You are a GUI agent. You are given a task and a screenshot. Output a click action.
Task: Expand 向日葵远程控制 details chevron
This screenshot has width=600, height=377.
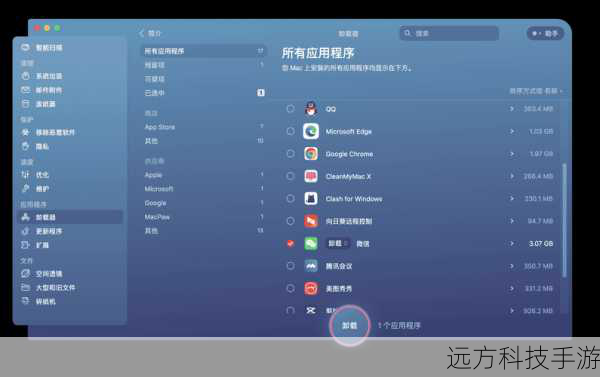pyautogui.click(x=512, y=221)
